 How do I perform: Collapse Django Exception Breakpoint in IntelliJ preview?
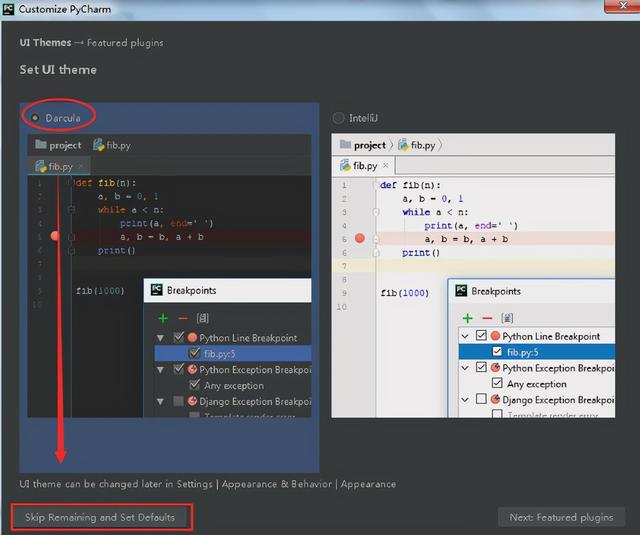click(464, 400)
